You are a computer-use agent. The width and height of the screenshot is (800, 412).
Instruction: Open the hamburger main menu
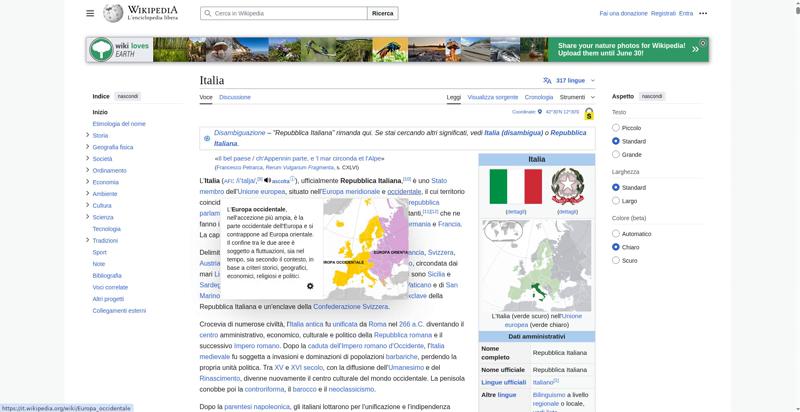[x=90, y=13]
